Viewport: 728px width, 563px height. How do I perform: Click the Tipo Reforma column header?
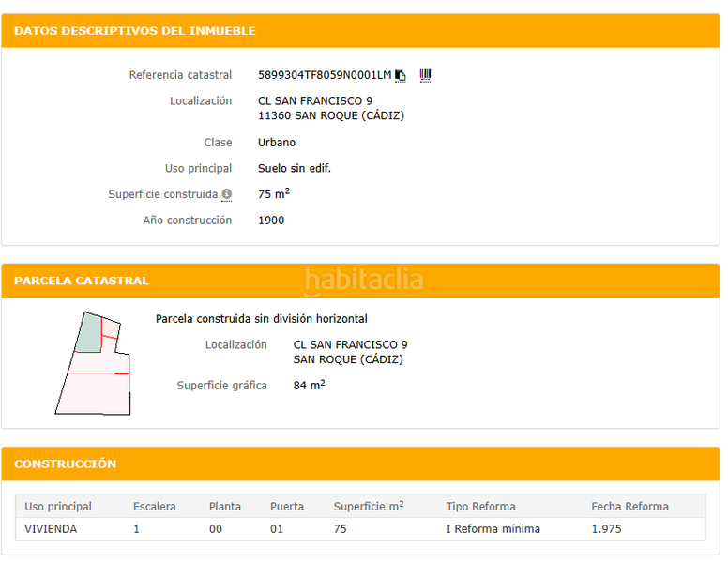(x=480, y=507)
